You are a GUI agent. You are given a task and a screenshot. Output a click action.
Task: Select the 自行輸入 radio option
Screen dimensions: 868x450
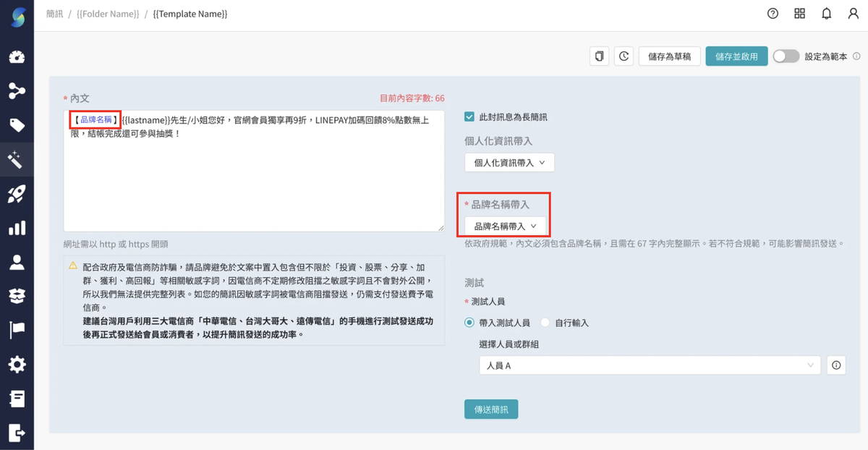pos(545,323)
